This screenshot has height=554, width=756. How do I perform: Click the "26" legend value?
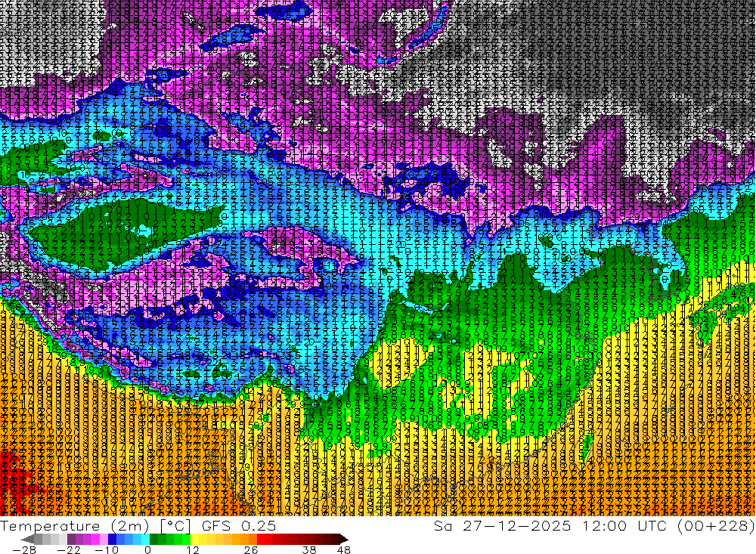tap(251, 549)
